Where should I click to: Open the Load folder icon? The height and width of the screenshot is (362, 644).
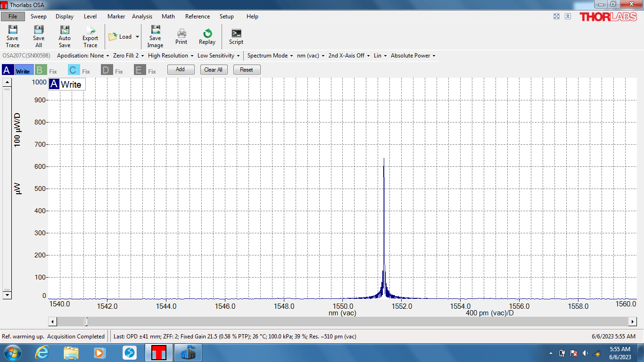coord(113,37)
